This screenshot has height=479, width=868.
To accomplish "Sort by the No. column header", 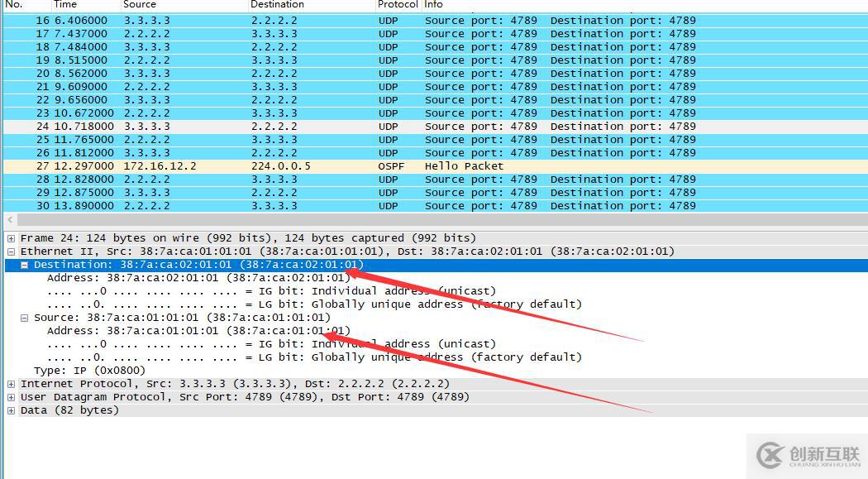I will click(x=26, y=4).
